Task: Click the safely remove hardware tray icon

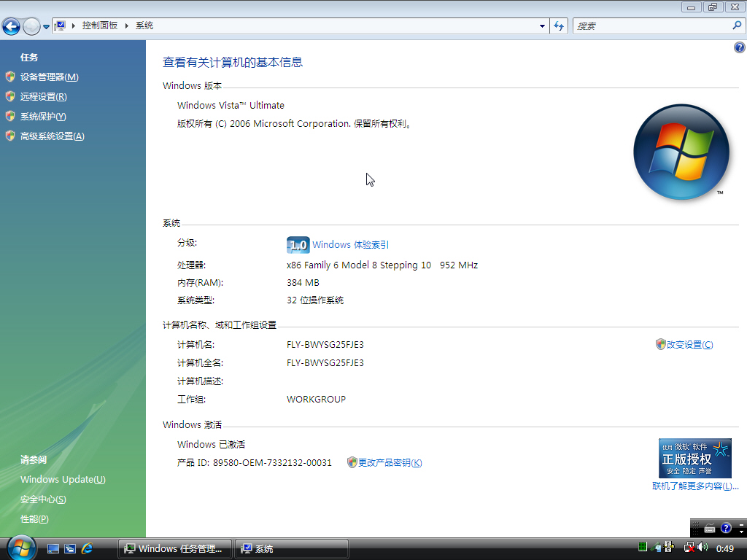Action: [x=657, y=548]
